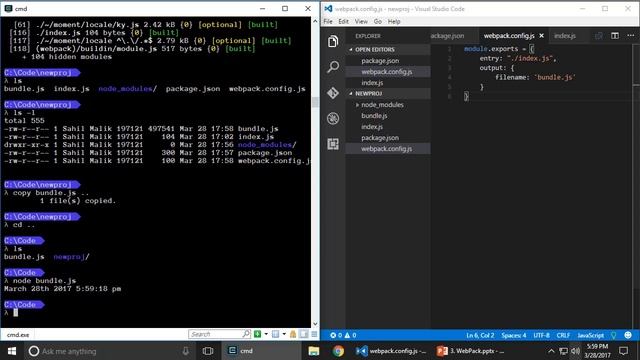Open File Explorer from the taskbar
Viewport: 640px width, 360px height.
[x=313, y=351]
